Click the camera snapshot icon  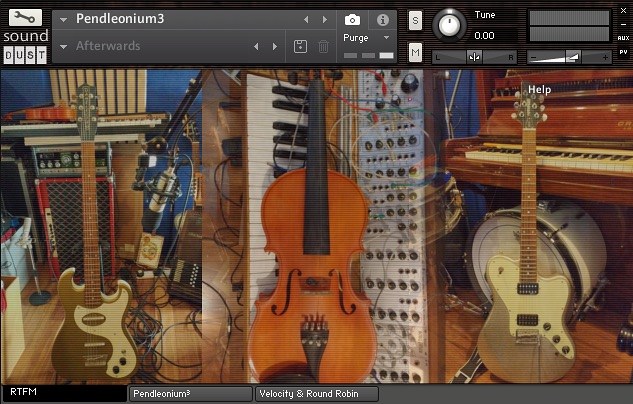click(x=352, y=19)
